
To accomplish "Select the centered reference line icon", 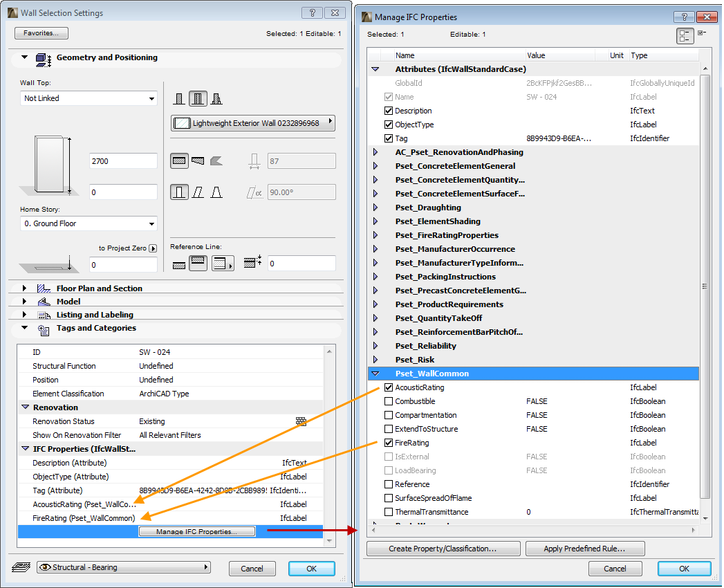I will (198, 263).
